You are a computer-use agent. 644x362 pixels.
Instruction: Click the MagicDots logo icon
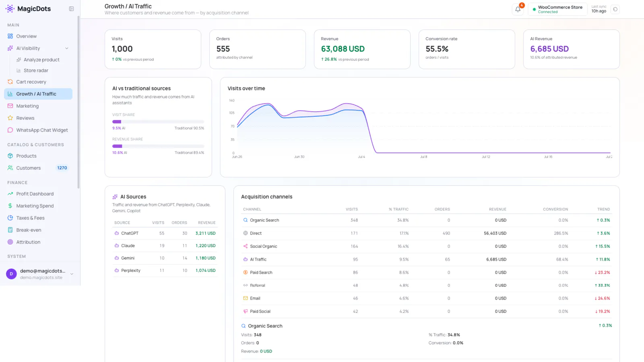click(10, 9)
